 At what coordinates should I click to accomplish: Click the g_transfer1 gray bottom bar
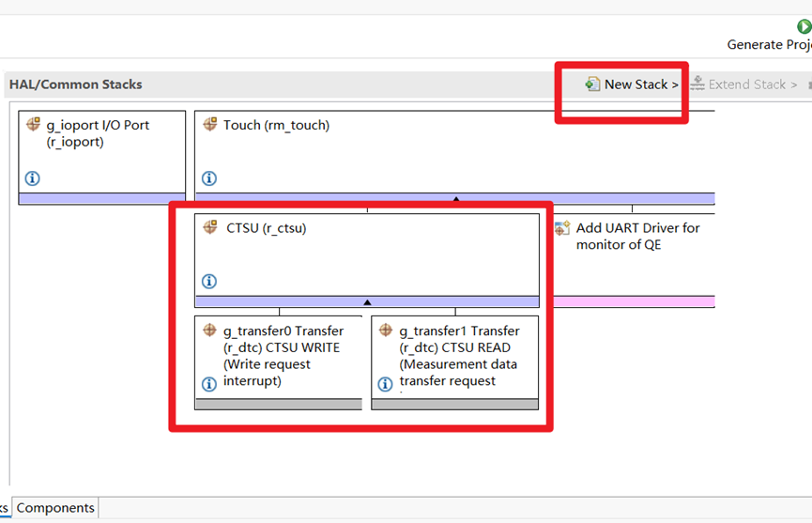454,404
